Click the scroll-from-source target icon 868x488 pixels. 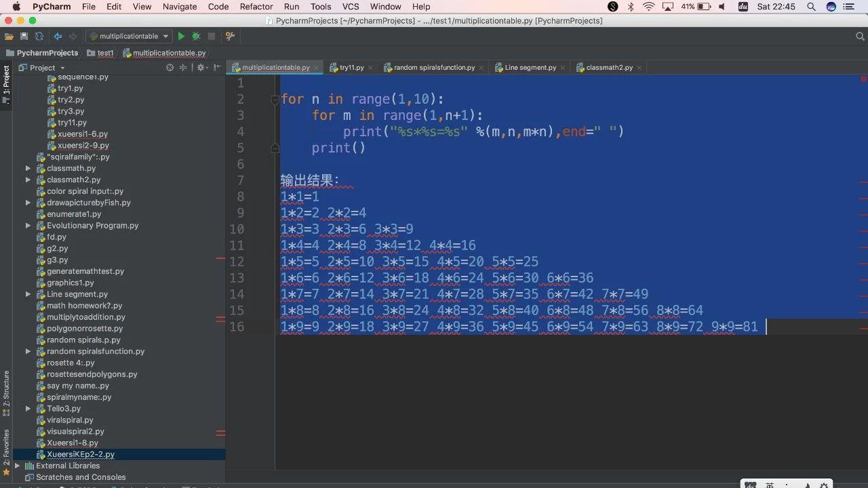(170, 68)
